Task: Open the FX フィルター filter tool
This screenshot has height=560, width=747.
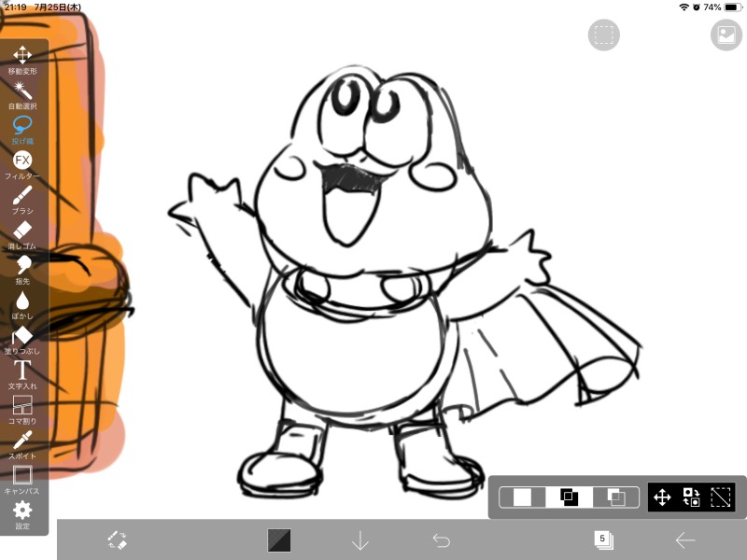Action: pos(22,165)
